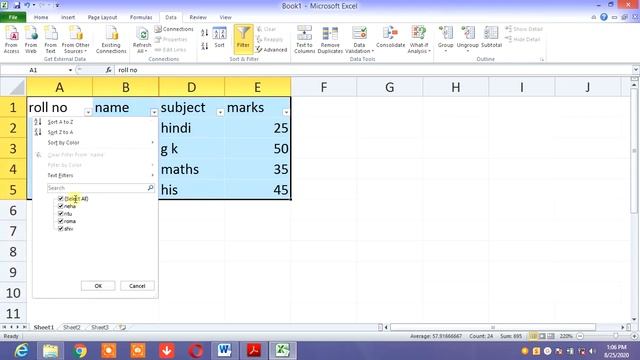640x360 pixels.
Task: Click the Ungroup outline icon
Action: point(467,38)
